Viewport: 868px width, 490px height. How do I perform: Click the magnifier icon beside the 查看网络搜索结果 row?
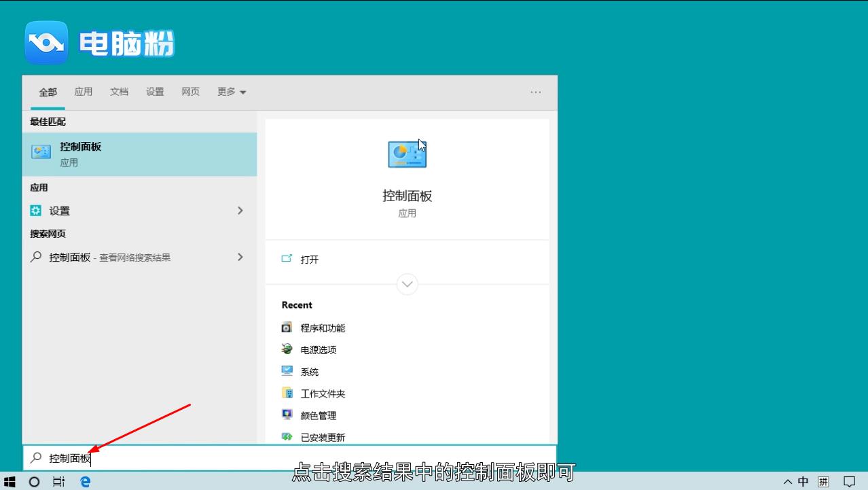coord(36,257)
